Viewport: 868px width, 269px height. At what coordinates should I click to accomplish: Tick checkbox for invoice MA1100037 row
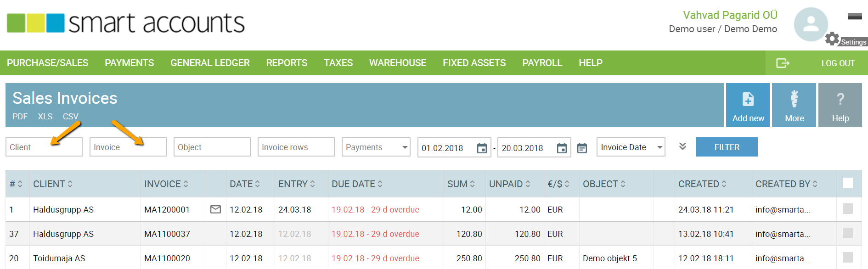click(x=848, y=233)
